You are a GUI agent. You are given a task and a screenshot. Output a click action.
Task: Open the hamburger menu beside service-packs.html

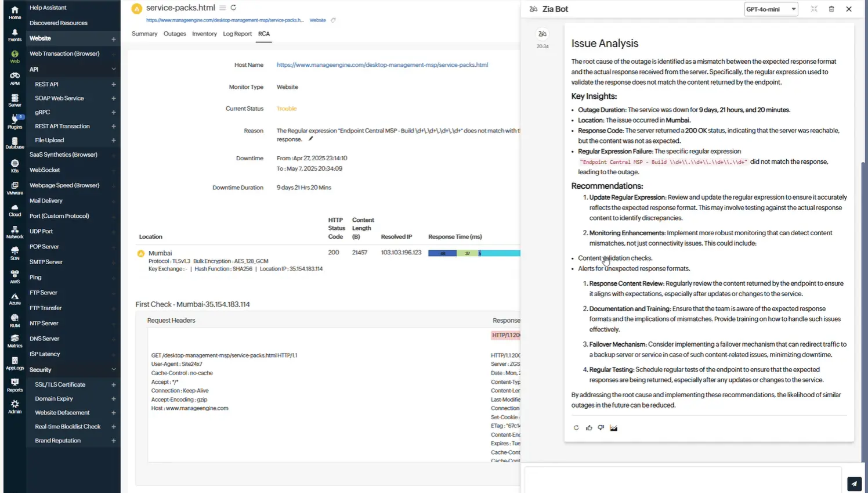click(222, 8)
